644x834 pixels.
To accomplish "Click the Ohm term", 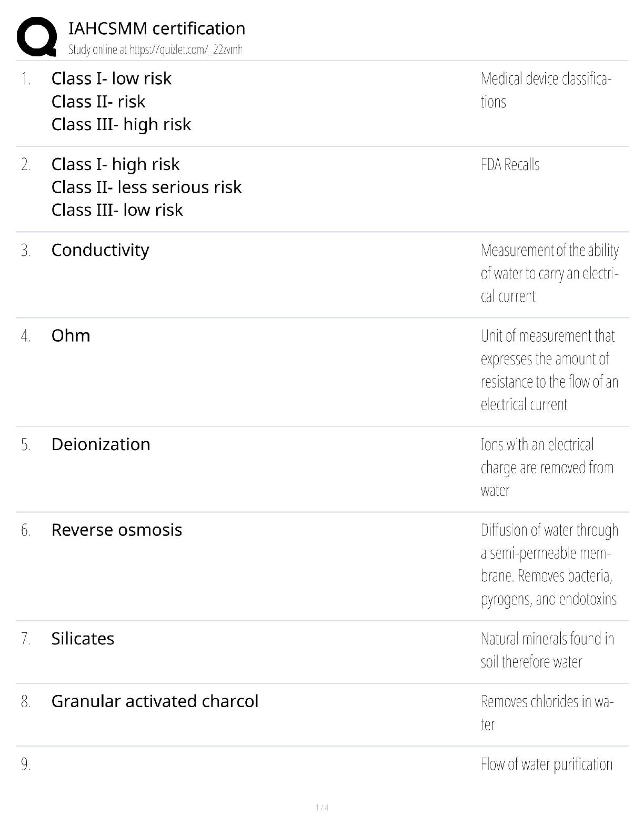I will 71,336.
